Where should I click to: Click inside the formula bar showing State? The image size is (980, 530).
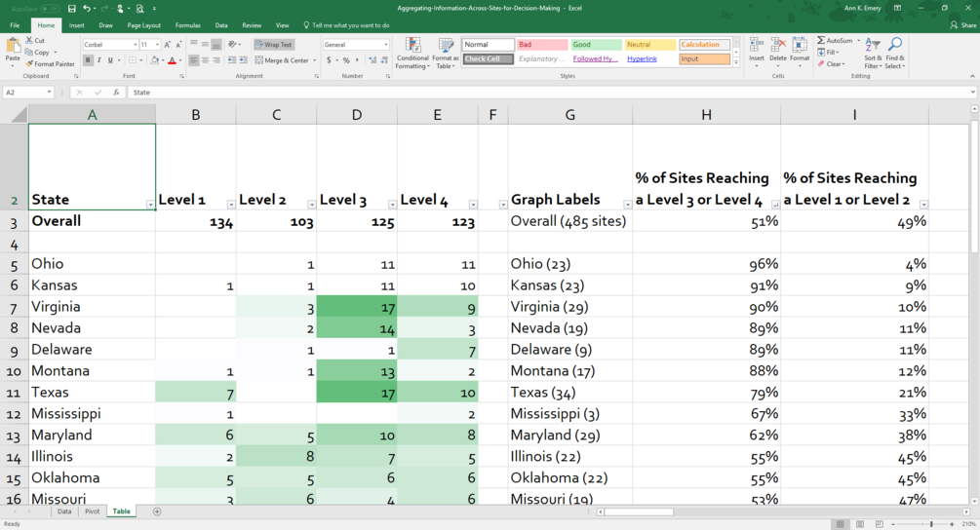click(550, 93)
